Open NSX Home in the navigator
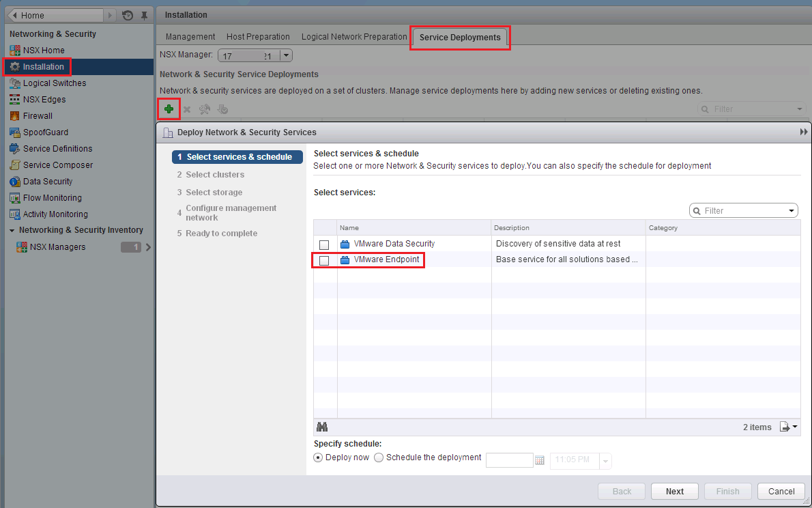This screenshot has height=508, width=812. point(44,51)
